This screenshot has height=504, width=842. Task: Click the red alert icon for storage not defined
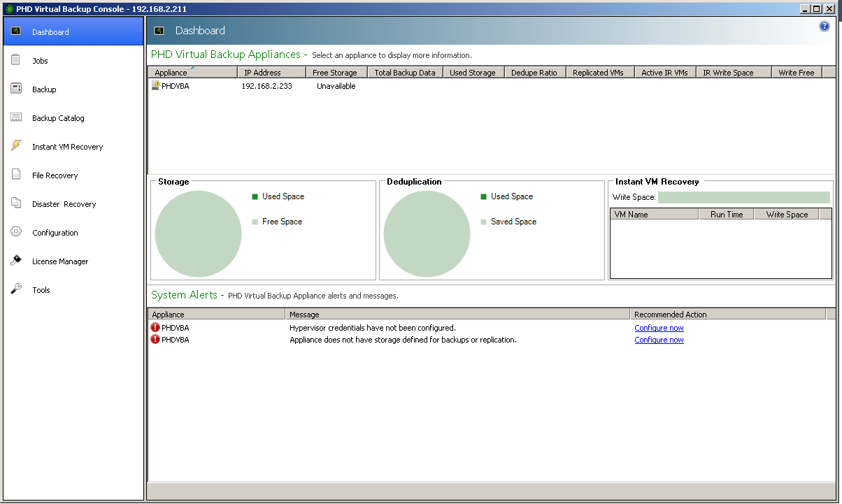(x=155, y=339)
